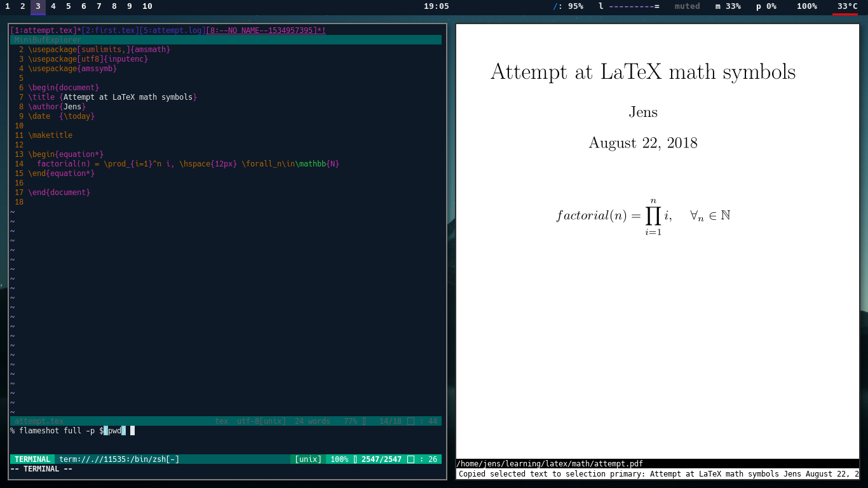Click the MiniBufExplorer title bar
The width and height of the screenshot is (868, 488).
coord(226,40)
